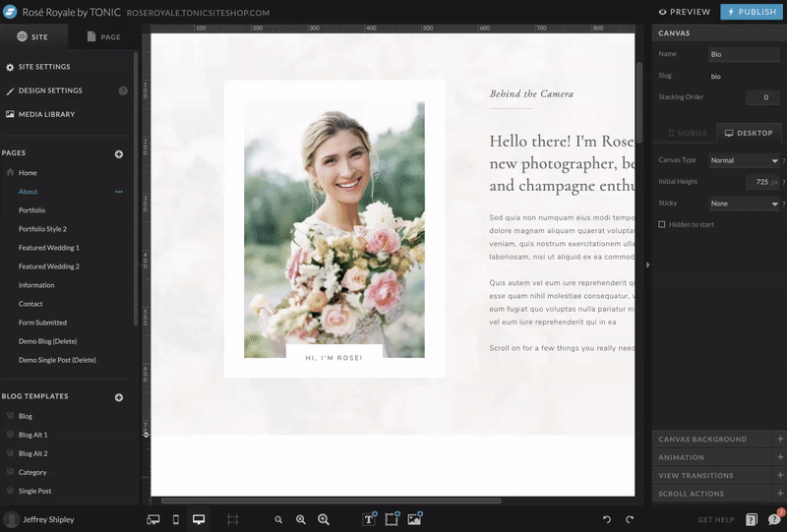Open the Sticky dropdown
Screen dimensions: 787x532
tap(744, 204)
